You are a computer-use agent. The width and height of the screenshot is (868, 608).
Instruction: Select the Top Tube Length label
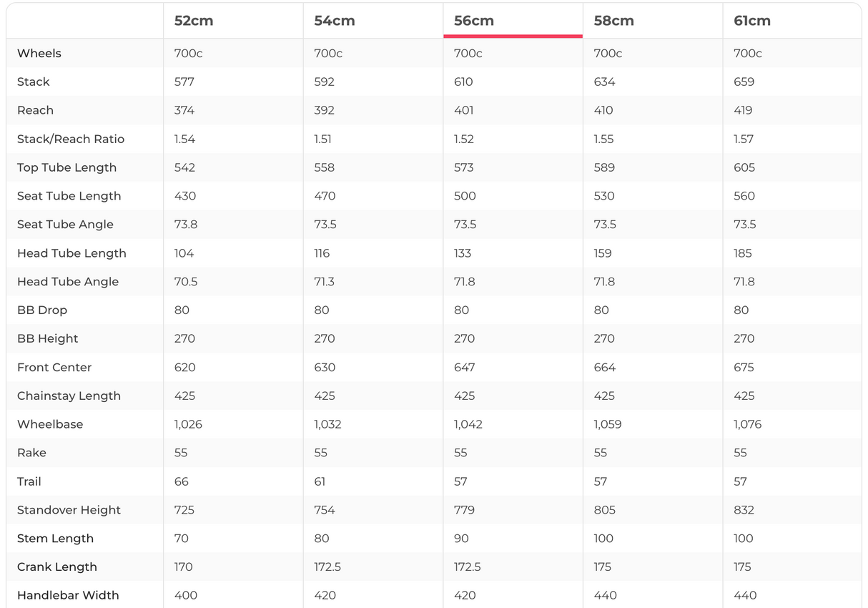(66, 167)
